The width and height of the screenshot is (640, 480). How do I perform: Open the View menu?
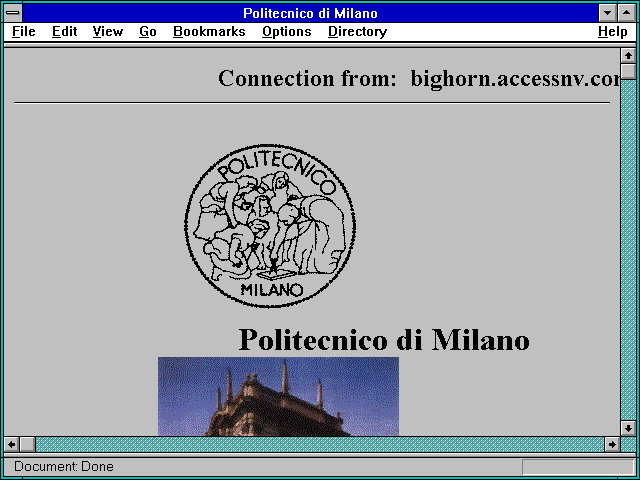click(x=108, y=32)
